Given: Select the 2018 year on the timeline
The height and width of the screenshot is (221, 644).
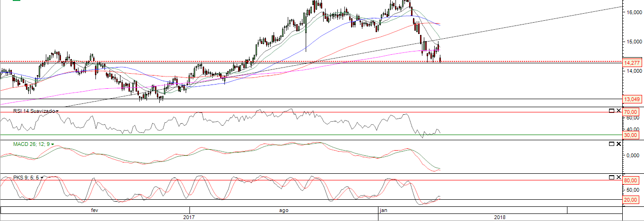Looking at the screenshot, I should [x=500, y=217].
